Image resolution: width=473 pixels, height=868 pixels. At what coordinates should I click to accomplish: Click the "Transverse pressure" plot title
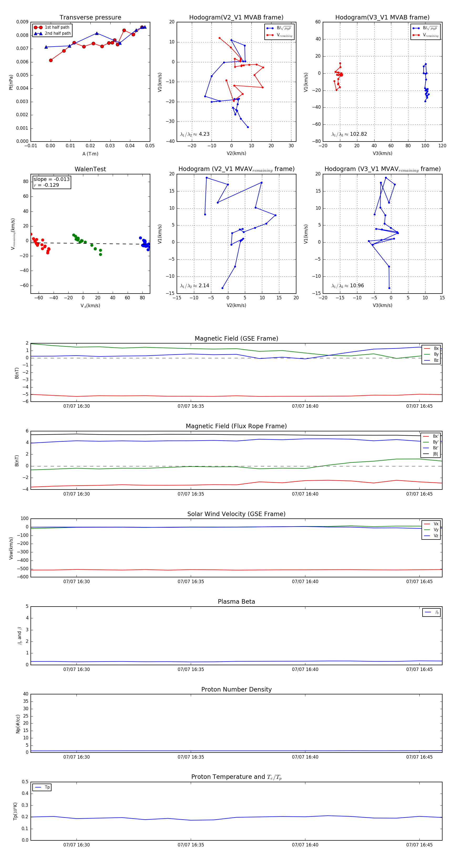pyautogui.click(x=90, y=18)
